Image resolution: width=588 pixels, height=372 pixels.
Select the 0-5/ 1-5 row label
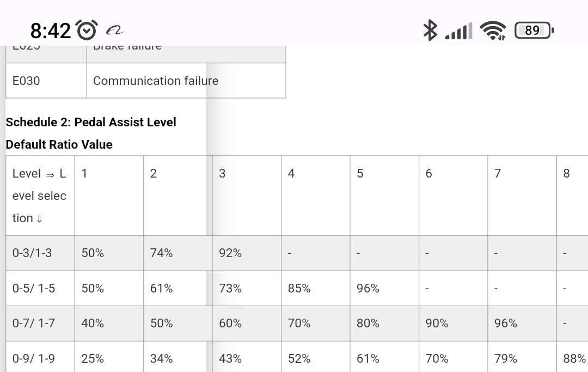pos(40,288)
